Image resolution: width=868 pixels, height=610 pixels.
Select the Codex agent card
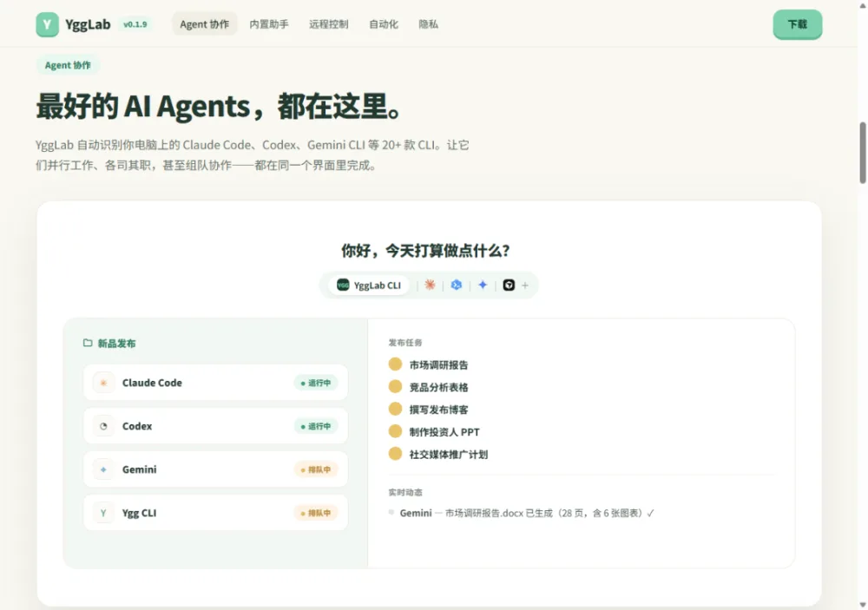215,426
